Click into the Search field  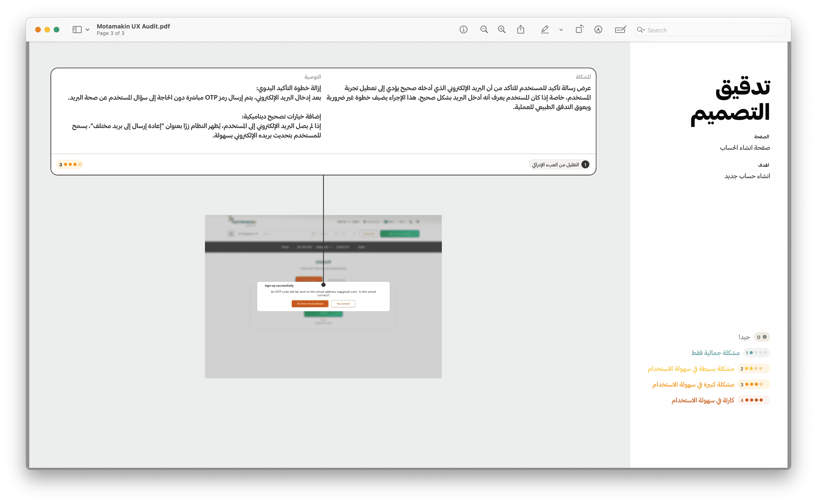coord(714,30)
